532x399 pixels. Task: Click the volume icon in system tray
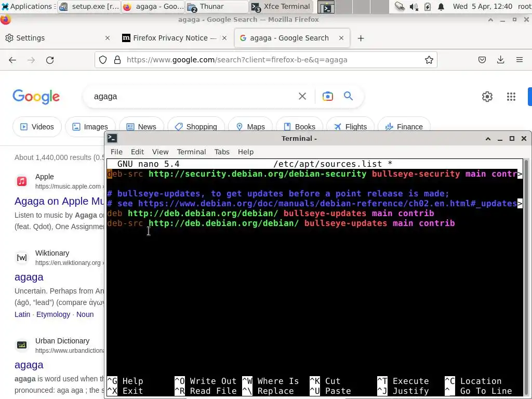point(414,7)
